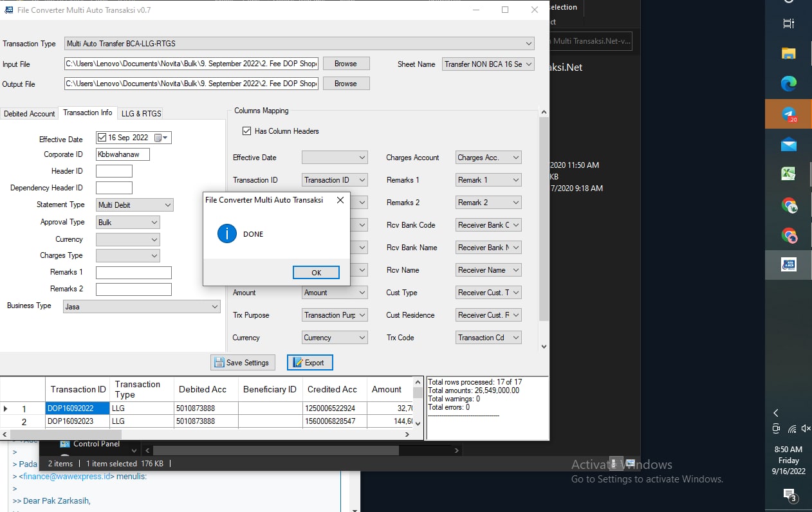The width and height of the screenshot is (812, 512).
Task: Click finance@wawexpress.id email link
Action: click(66, 477)
